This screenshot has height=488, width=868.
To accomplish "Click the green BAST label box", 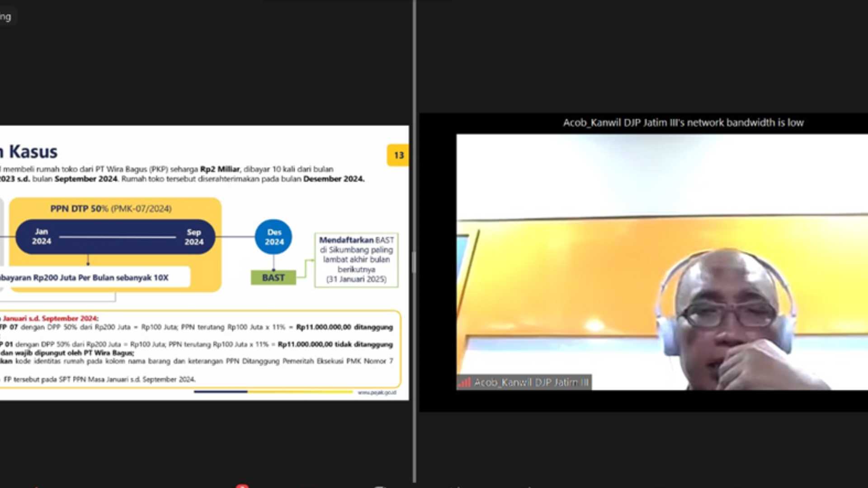I will click(274, 277).
